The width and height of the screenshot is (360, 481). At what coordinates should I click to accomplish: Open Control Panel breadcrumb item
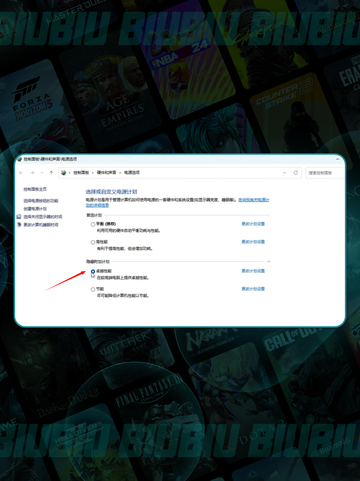tap(81, 173)
